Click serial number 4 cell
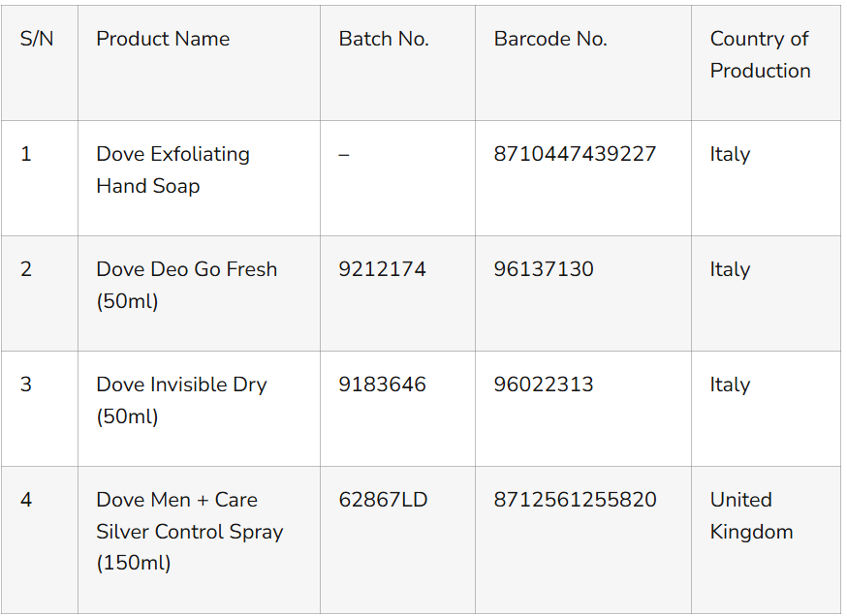847x616 pixels. 26,500
